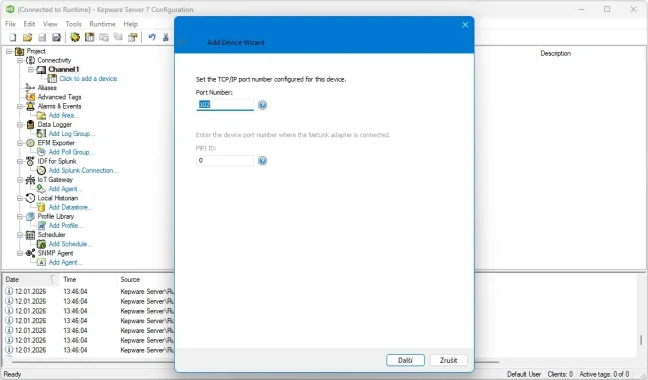The height and width of the screenshot is (380, 648).
Task: Click the Undo arrow icon
Action: click(152, 38)
